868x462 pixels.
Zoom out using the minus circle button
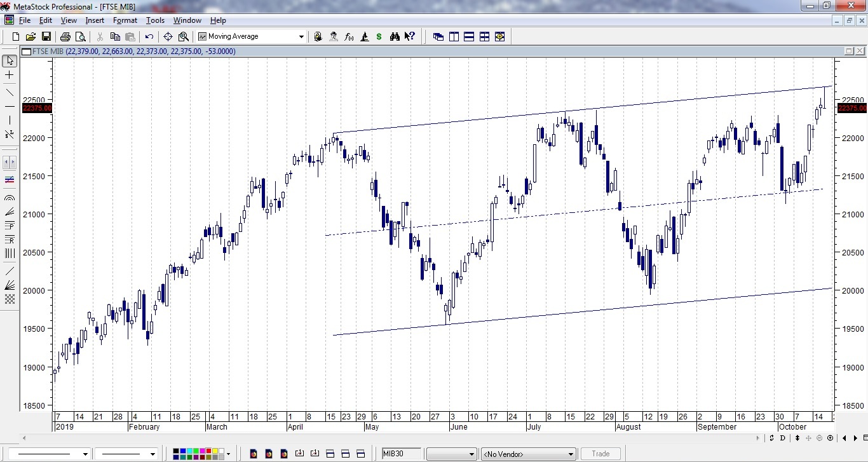tap(820, 438)
